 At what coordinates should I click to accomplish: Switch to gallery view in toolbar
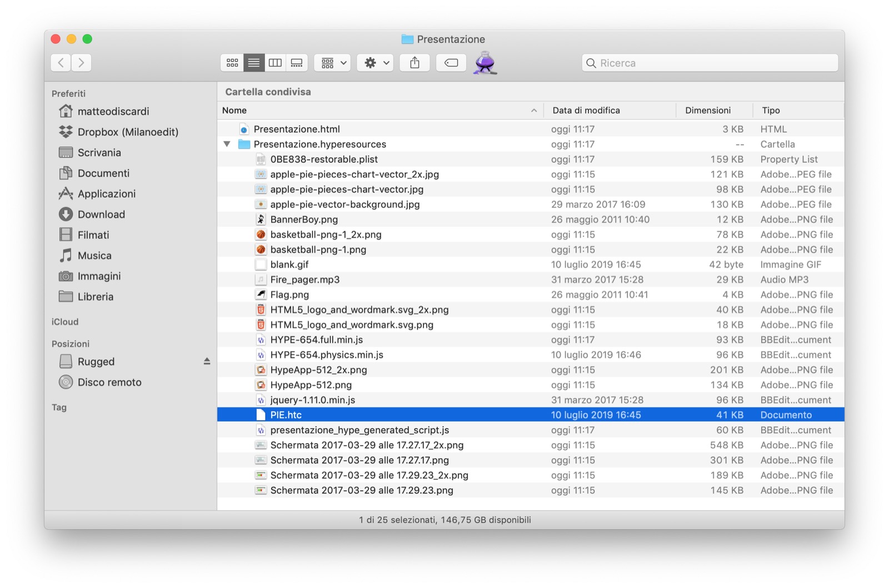[297, 63]
